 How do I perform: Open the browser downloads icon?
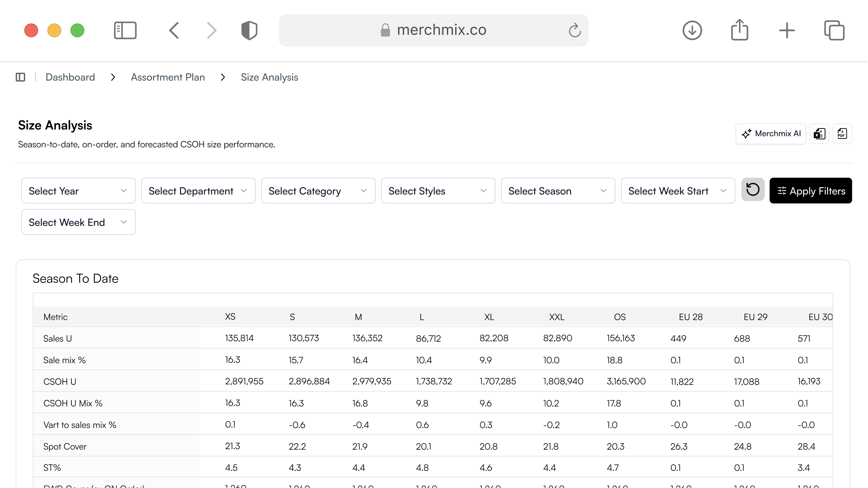click(x=692, y=30)
